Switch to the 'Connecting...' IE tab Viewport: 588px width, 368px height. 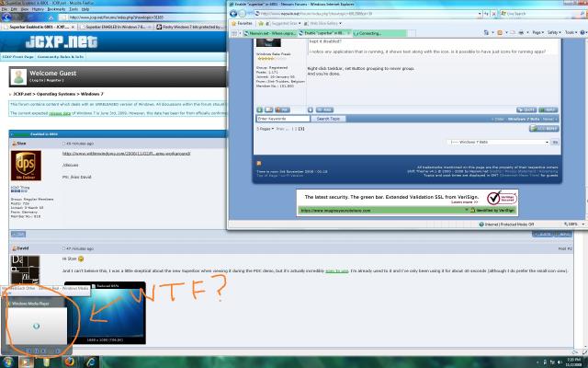[x=379, y=33]
